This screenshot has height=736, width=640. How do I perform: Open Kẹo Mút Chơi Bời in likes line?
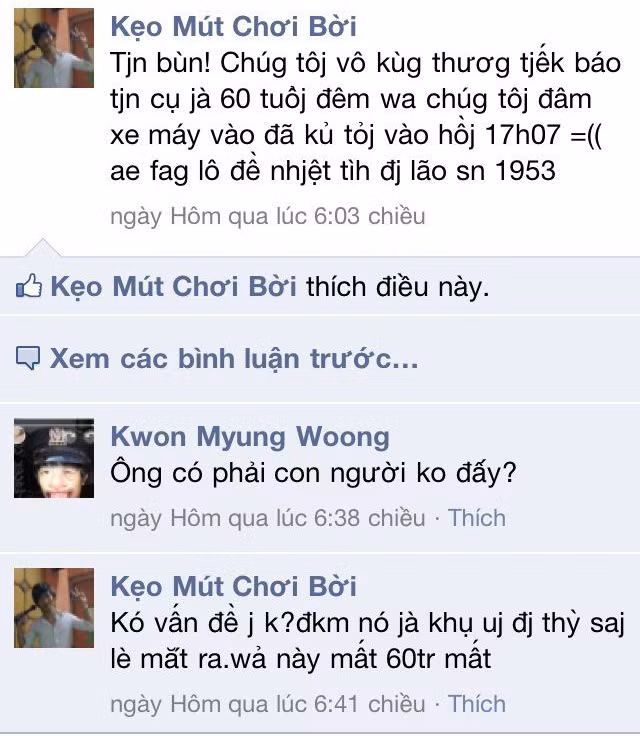(x=173, y=286)
